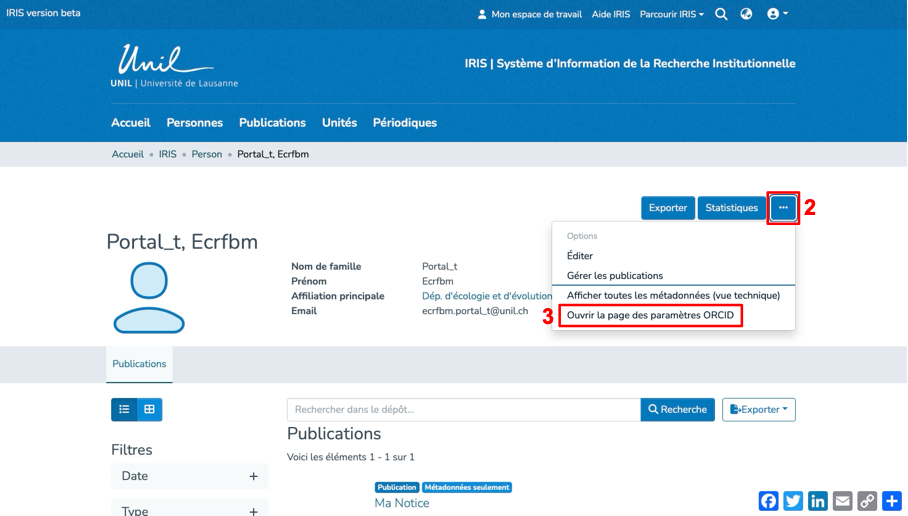Image resolution: width=908 pixels, height=516 pixels.
Task: Choose Gérer les publications option
Action: tap(614, 276)
